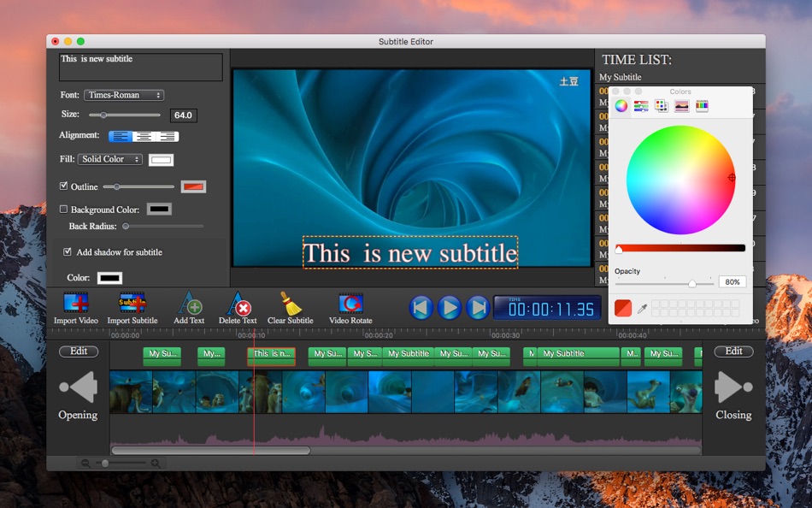Disable the Outline checkbox
The height and width of the screenshot is (508, 812).
64,186
